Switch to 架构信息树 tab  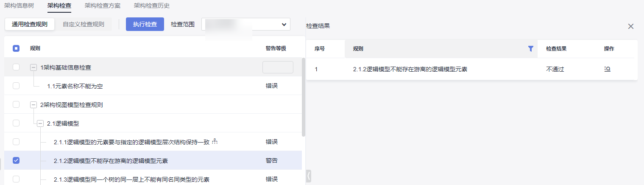click(x=19, y=6)
